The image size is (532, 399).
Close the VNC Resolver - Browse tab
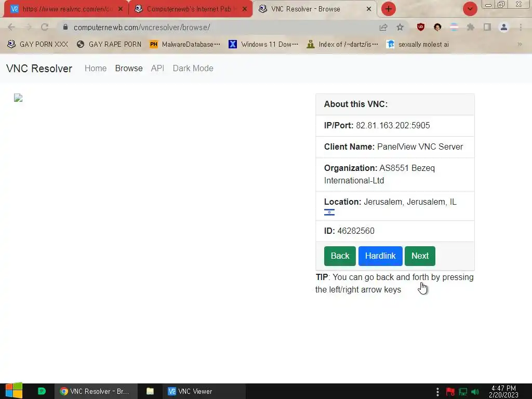pos(369,9)
